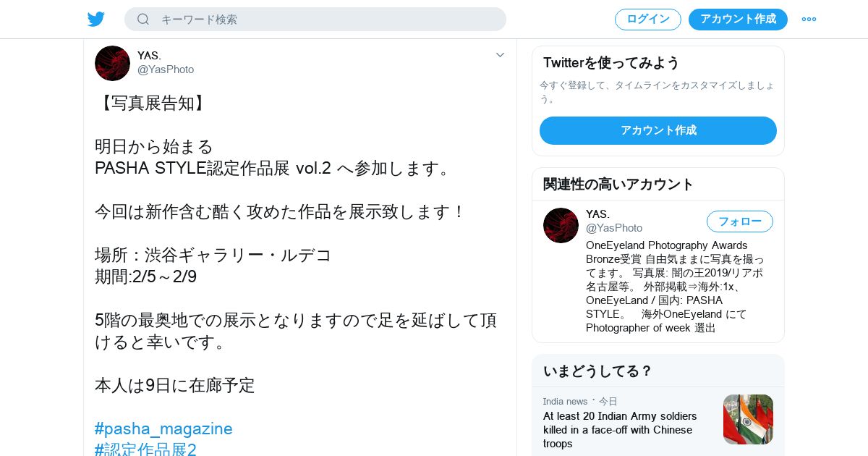The height and width of the screenshot is (456, 868).
Task: Click the India news source label
Action: [566, 401]
